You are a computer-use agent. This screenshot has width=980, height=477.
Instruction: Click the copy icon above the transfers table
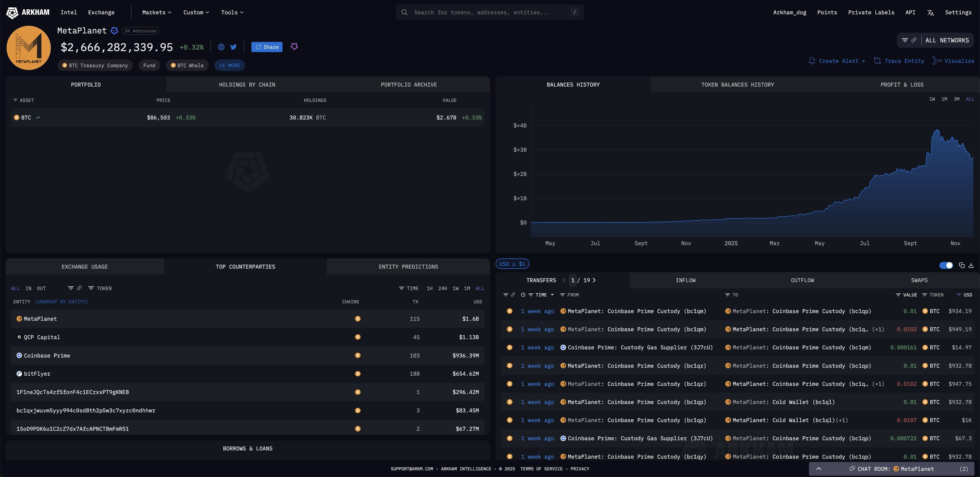[962, 265]
